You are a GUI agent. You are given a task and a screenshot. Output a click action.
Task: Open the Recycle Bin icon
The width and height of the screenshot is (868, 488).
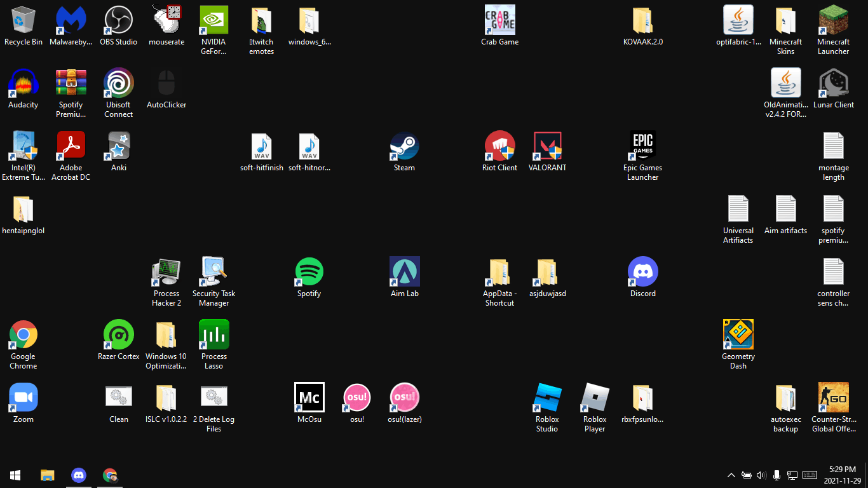[x=24, y=20]
